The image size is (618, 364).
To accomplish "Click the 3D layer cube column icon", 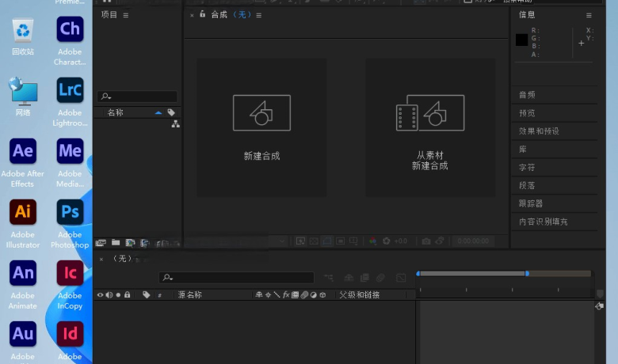I will (x=322, y=294).
